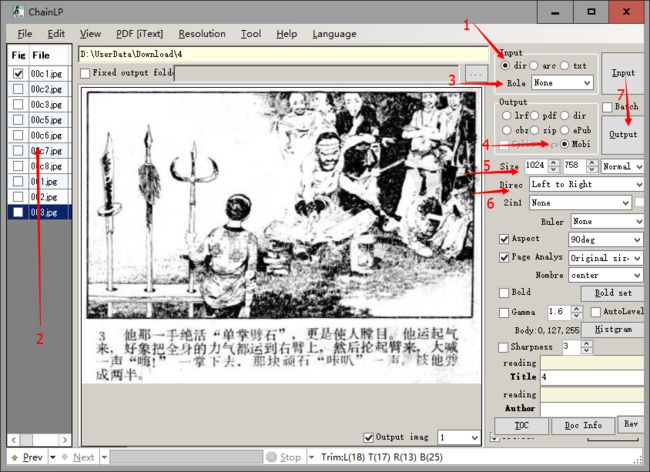The width and height of the screenshot is (650, 472).
Task: Select the ePub output format
Action: coord(565,130)
